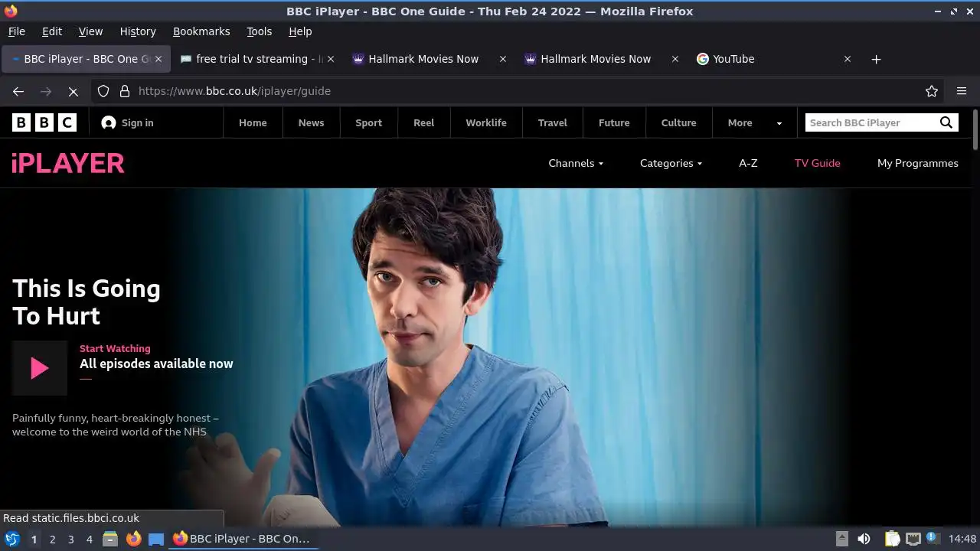Open the View menu
The image size is (980, 551).
pos(90,31)
